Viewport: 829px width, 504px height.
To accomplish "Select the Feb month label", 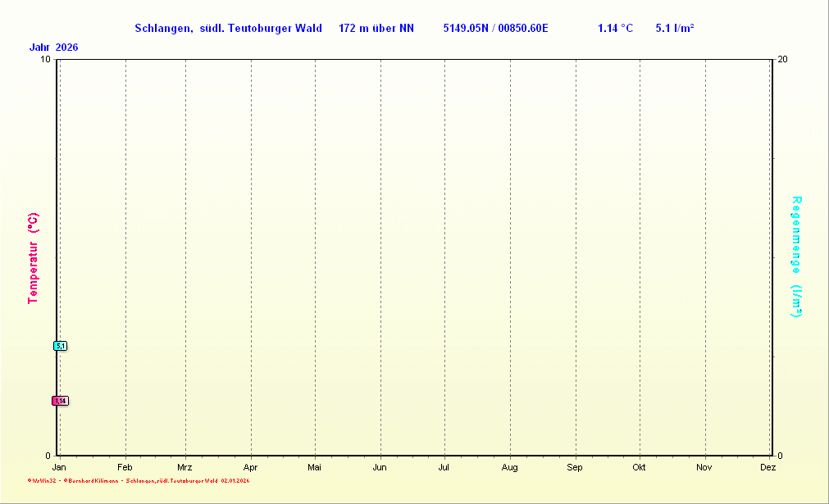I will pos(125,467).
